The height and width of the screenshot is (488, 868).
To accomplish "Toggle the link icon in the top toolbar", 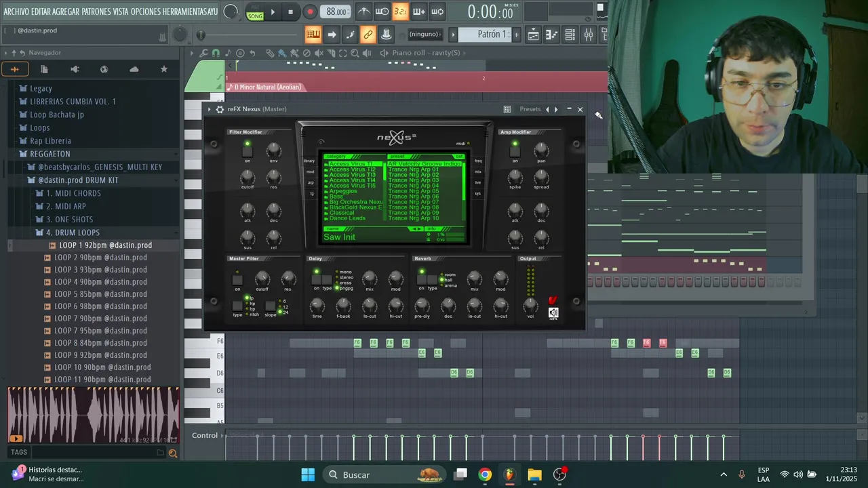I will coord(368,35).
